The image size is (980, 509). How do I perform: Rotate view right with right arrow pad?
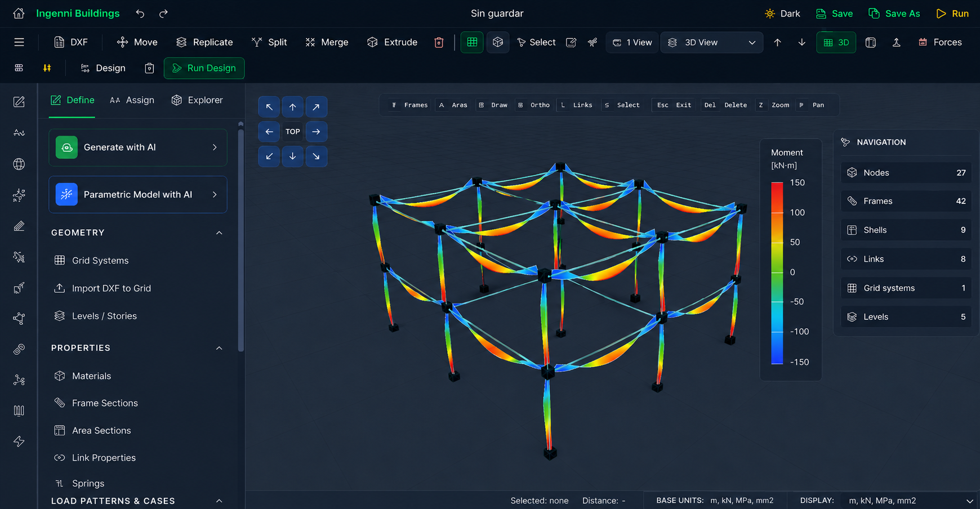pyautogui.click(x=317, y=132)
